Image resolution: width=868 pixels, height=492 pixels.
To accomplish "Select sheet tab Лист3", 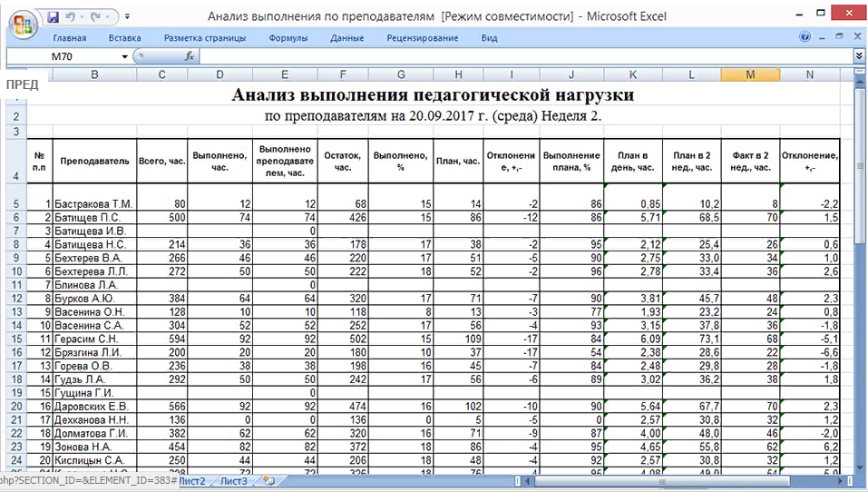I will tap(234, 481).
